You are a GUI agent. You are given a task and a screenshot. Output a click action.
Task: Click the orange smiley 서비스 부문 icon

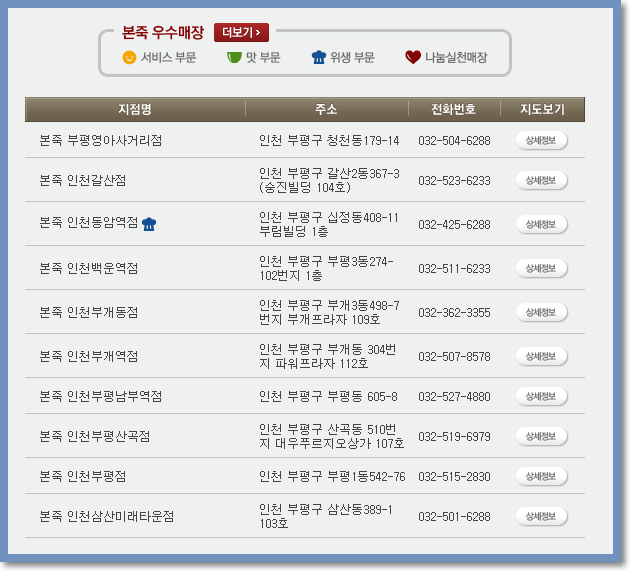pyautogui.click(x=129, y=57)
